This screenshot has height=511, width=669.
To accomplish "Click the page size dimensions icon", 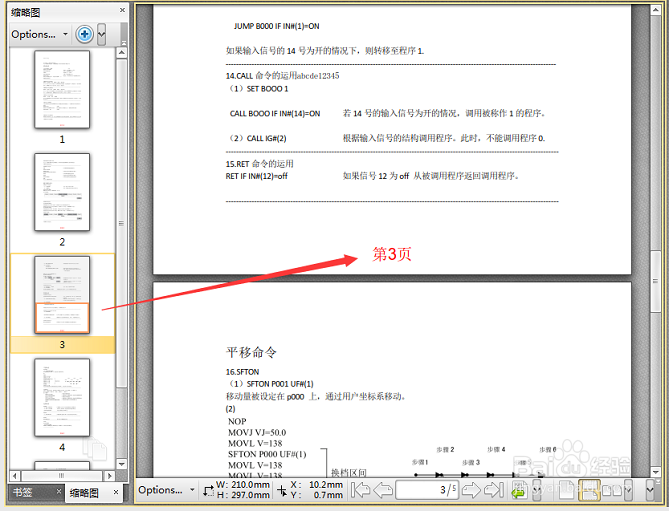I will [x=209, y=491].
